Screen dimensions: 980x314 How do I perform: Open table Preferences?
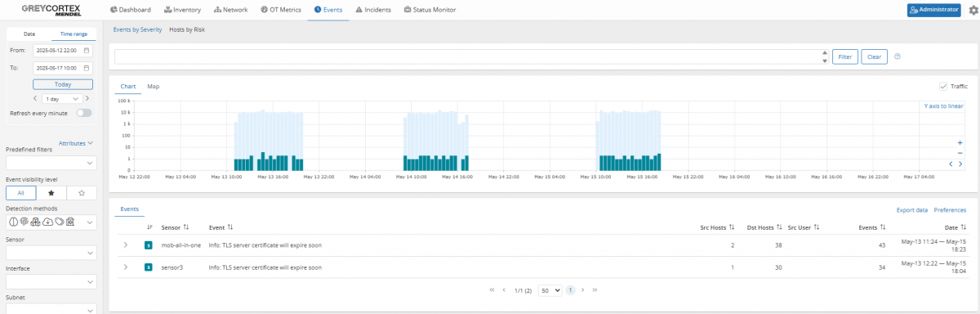point(950,210)
